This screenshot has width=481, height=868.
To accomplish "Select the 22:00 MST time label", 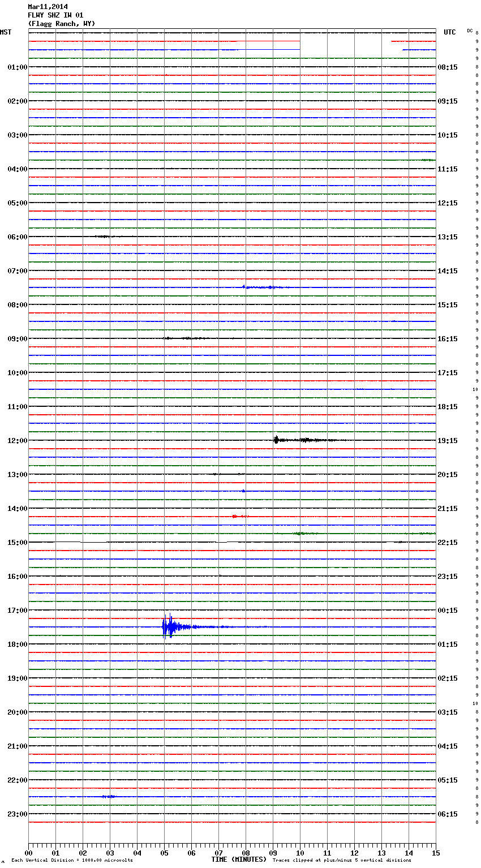I will pyautogui.click(x=18, y=780).
